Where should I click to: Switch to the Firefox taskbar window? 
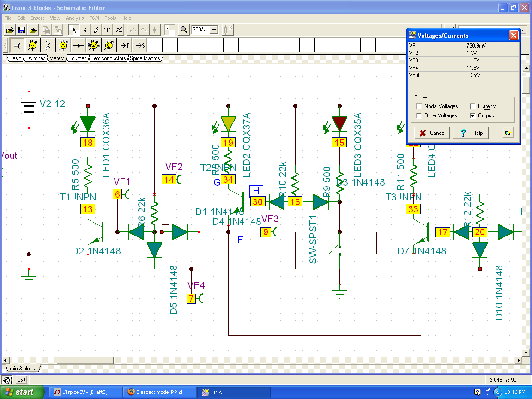point(159,392)
